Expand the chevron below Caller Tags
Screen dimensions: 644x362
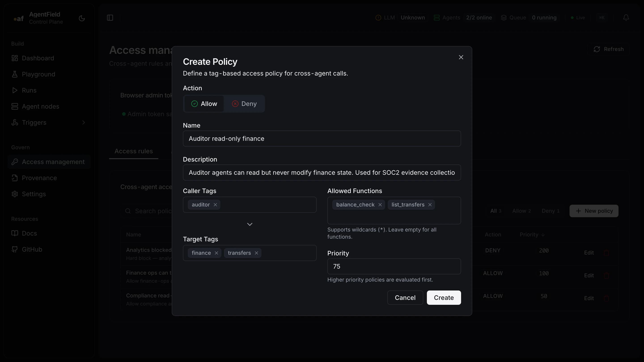point(250,224)
